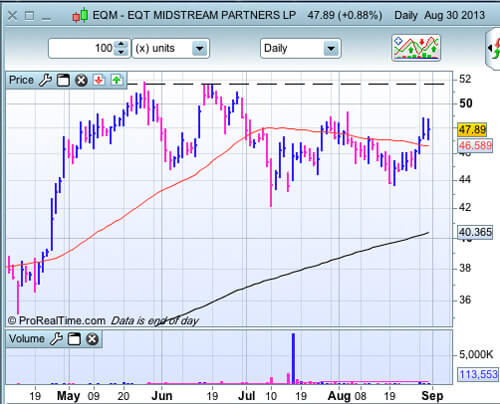Click the green up arrow in Price panel
Screen dimensions: 500x404
tap(116, 80)
